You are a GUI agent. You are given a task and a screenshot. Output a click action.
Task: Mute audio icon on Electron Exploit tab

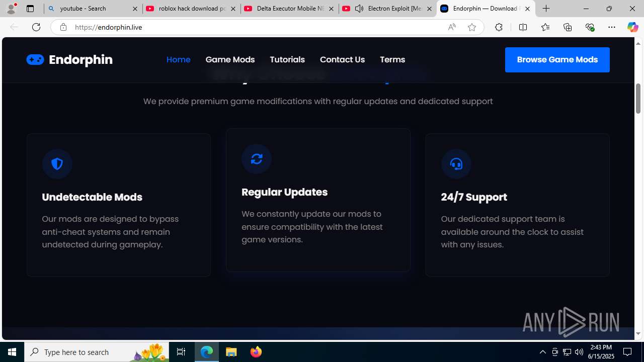pyautogui.click(x=359, y=9)
